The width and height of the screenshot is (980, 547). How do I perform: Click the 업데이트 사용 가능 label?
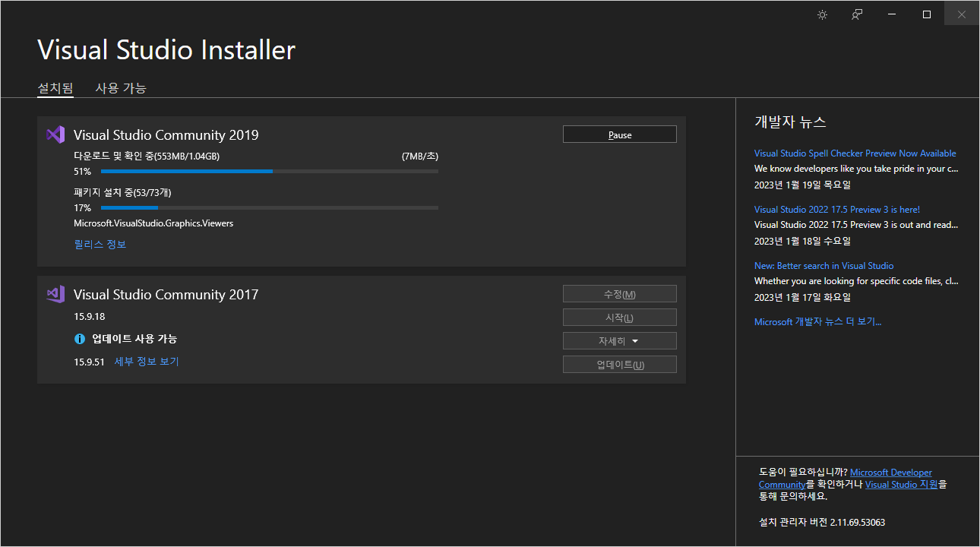[134, 339]
